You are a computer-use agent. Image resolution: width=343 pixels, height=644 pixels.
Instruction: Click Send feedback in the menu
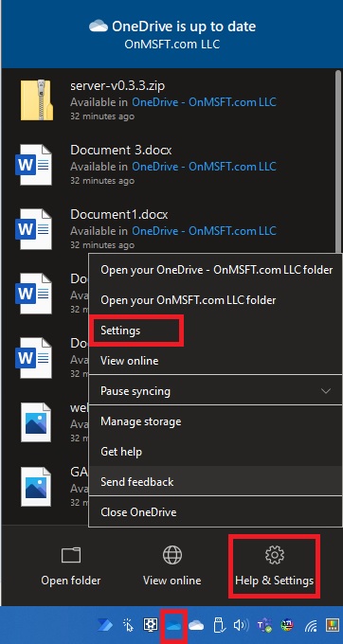point(137,482)
